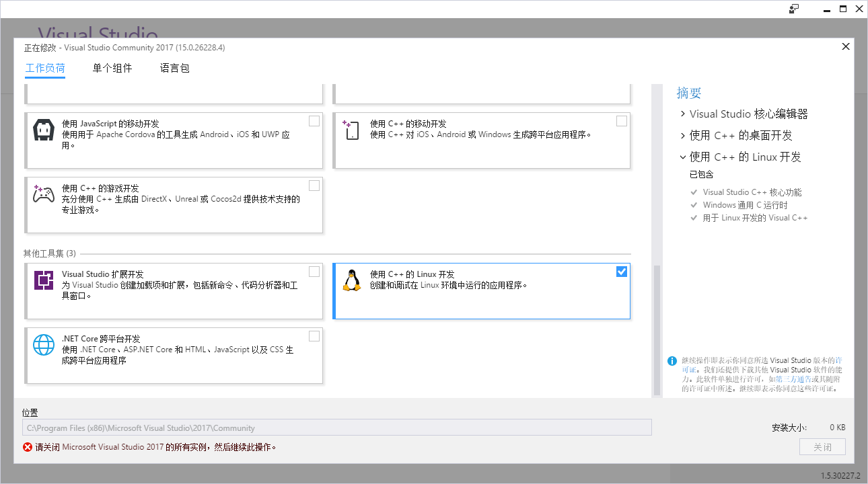
Task: Click the version number 1.5.30227.2
Action: (x=840, y=475)
